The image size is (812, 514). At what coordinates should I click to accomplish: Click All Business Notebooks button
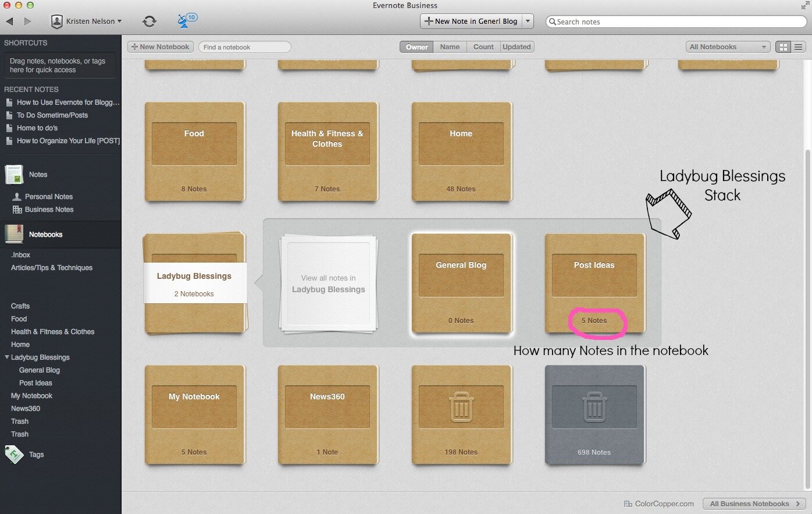(x=754, y=504)
